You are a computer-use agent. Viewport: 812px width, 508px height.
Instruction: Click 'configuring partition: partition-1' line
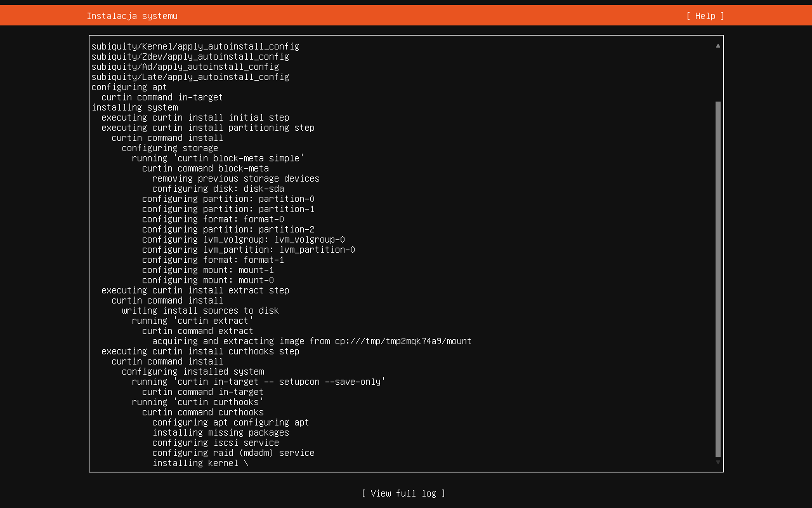(228, 209)
